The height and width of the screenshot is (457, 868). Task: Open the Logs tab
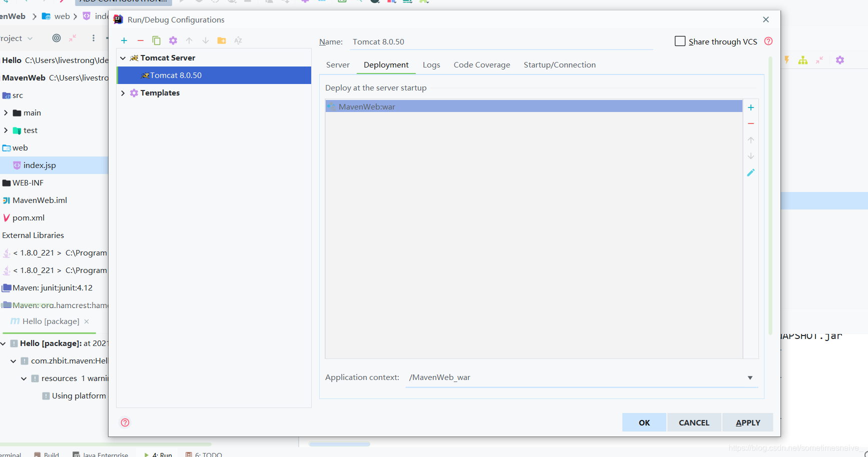point(431,65)
